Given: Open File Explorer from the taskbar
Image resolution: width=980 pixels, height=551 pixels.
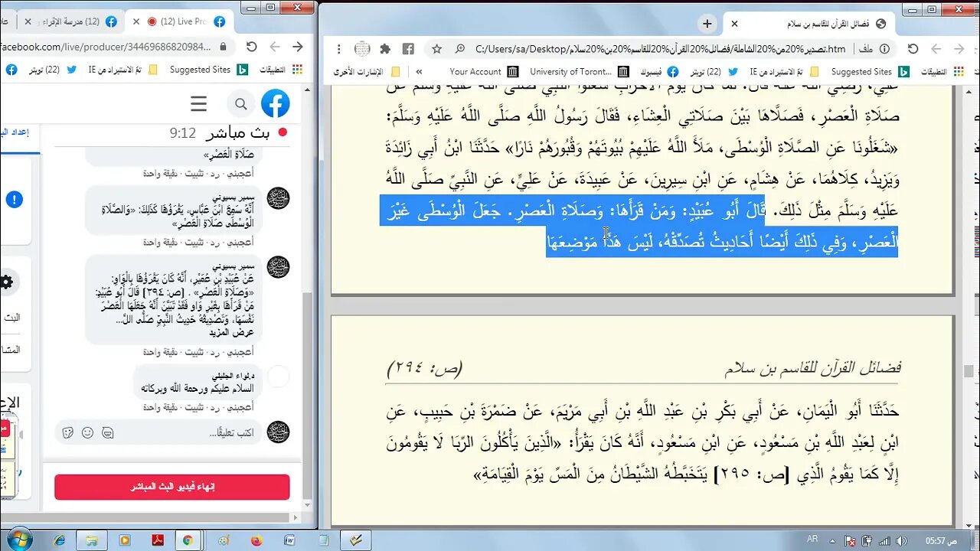Looking at the screenshot, I should click(92, 540).
